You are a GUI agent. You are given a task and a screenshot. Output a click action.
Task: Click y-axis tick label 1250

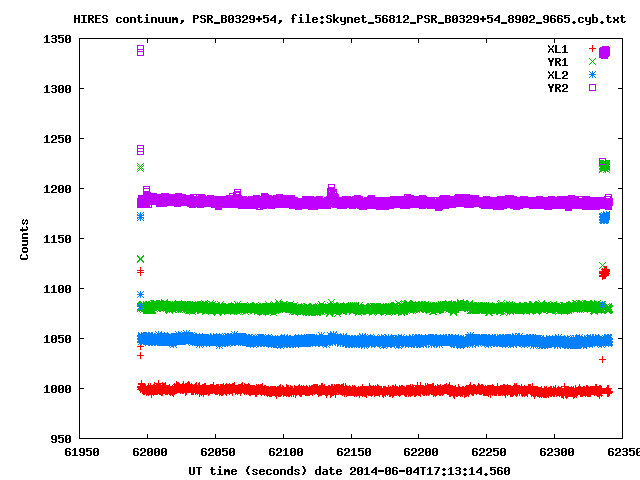coord(57,139)
